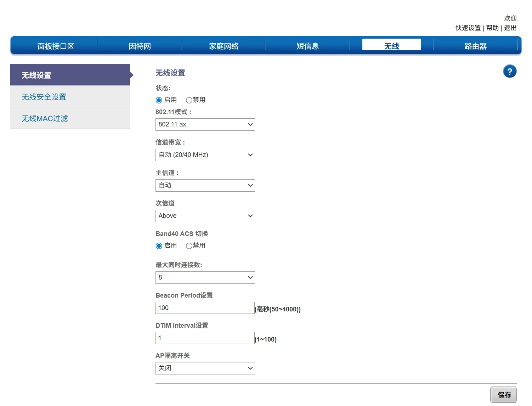
Task: Open 无线安全设置 in the sidebar
Action: (70, 97)
